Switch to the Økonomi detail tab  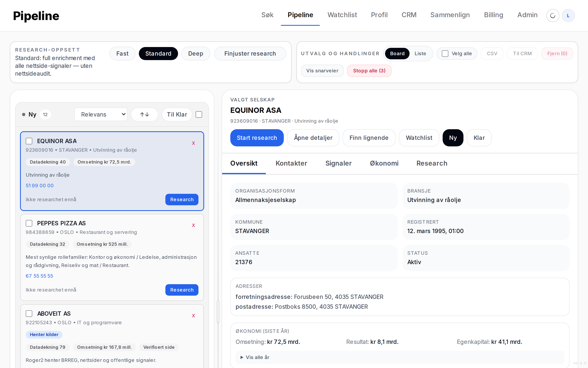pyautogui.click(x=384, y=163)
